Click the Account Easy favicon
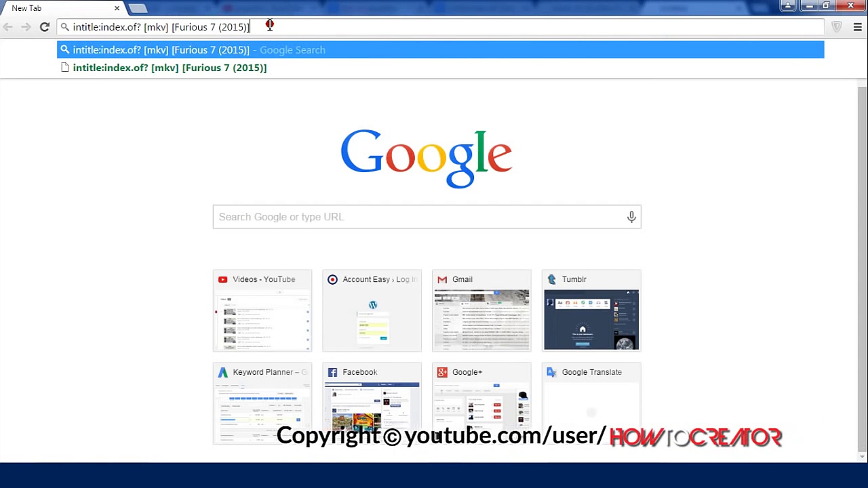Image resolution: width=868 pixels, height=488 pixels. coord(332,279)
